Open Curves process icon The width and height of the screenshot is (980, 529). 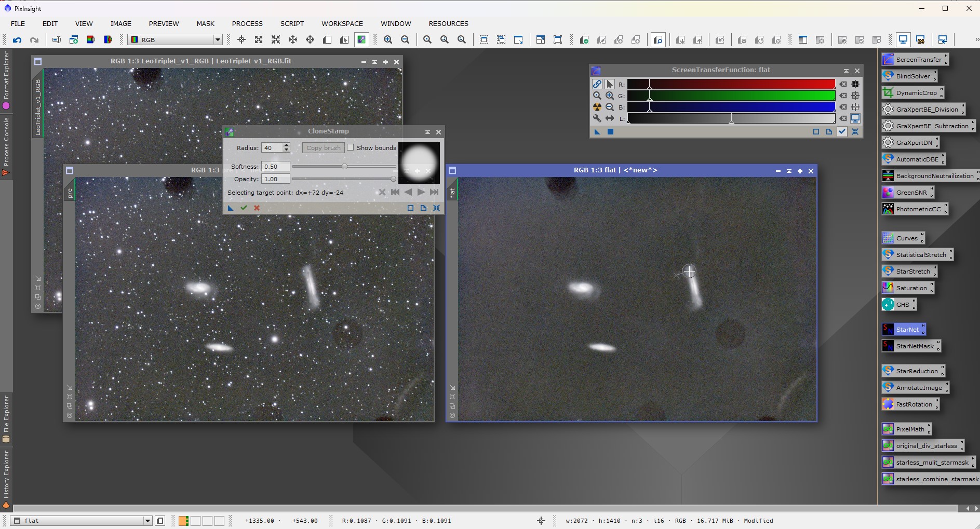(x=903, y=238)
